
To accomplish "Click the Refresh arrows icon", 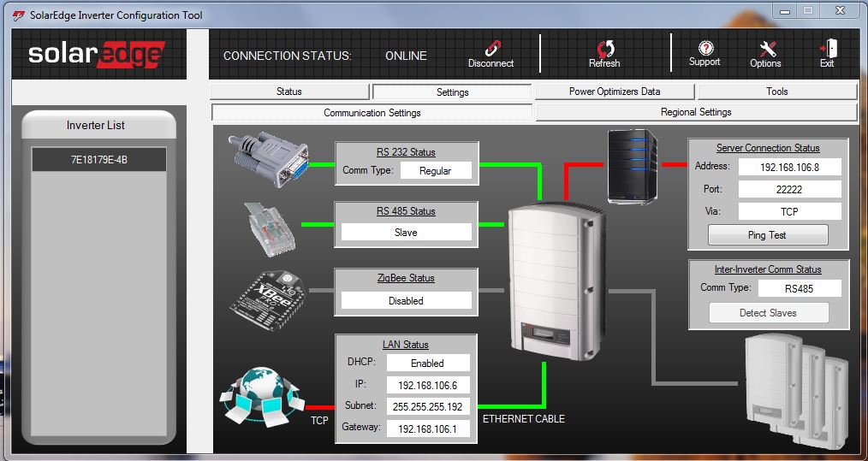I will 604,48.
